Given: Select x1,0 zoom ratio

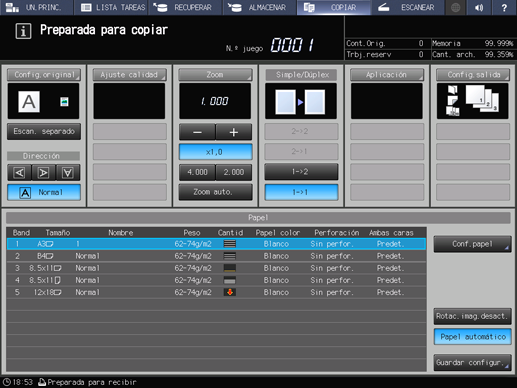Looking at the screenshot, I should pos(215,152).
